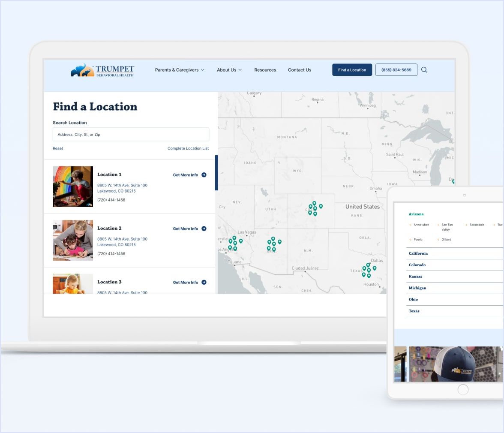Click into the Search Location address field

click(x=131, y=134)
